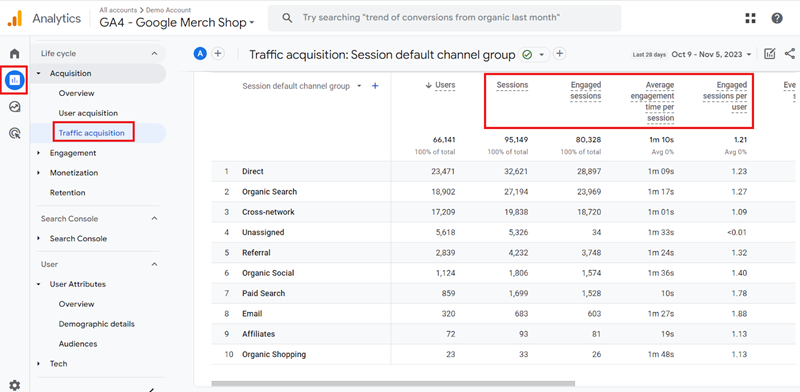Click the Affiliates channel row
This screenshot has width=800, height=392.
(x=505, y=334)
